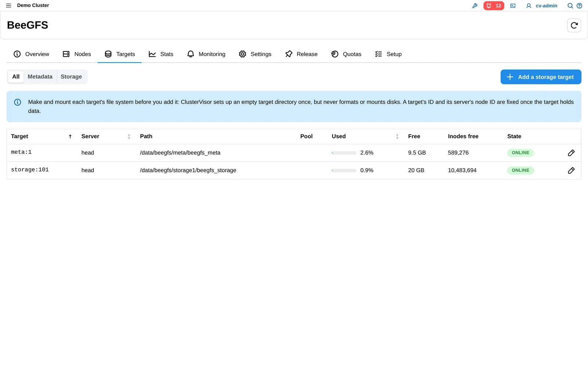The height and width of the screenshot is (368, 588).
Task: Sort by the Target column arrow
Action: [70, 137]
